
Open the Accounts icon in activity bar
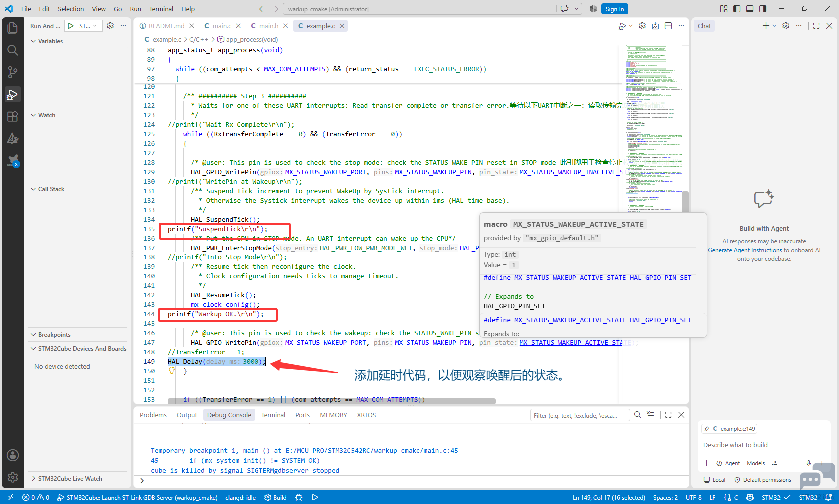tap(13, 455)
